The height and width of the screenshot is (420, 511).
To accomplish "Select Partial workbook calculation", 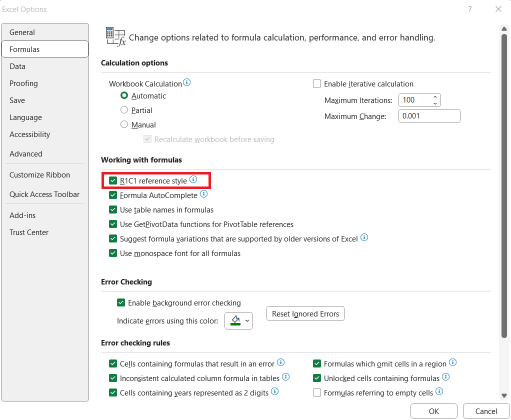I will pyautogui.click(x=124, y=110).
